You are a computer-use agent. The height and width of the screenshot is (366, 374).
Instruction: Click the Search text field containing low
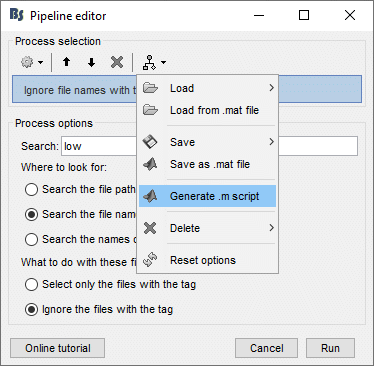(209, 146)
